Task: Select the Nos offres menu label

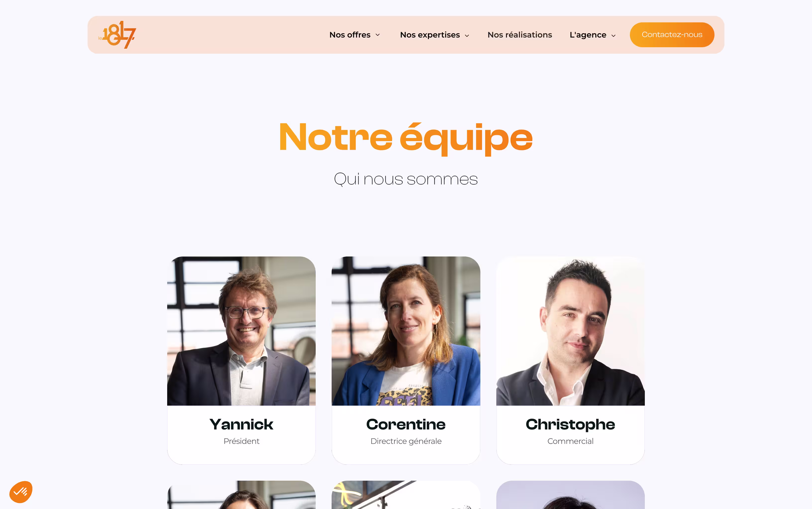Action: [350, 35]
